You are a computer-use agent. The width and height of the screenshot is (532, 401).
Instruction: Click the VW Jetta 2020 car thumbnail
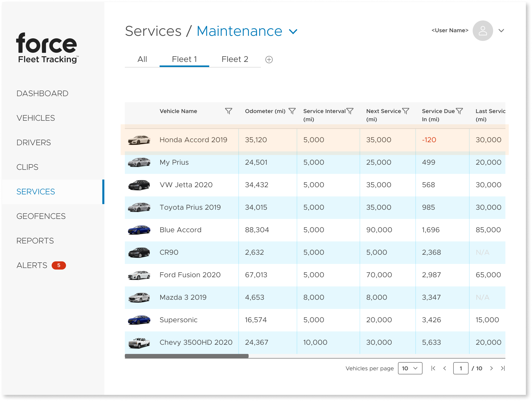tap(139, 185)
